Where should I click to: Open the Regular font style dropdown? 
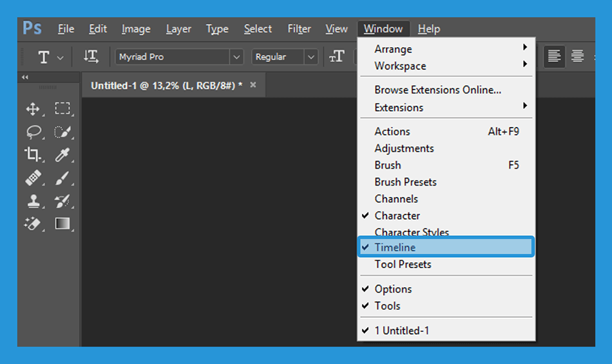pyautogui.click(x=311, y=57)
